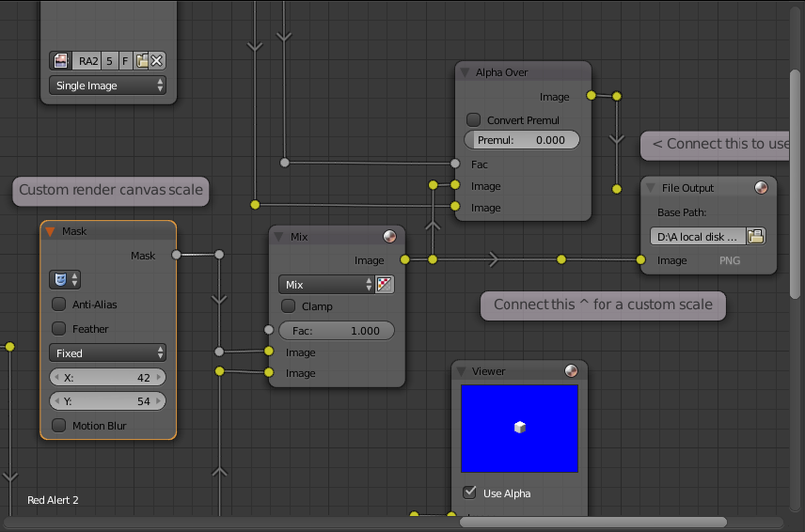Collapse the Mask node with orange triangle
Screen dimensions: 805x532
[x=51, y=231]
